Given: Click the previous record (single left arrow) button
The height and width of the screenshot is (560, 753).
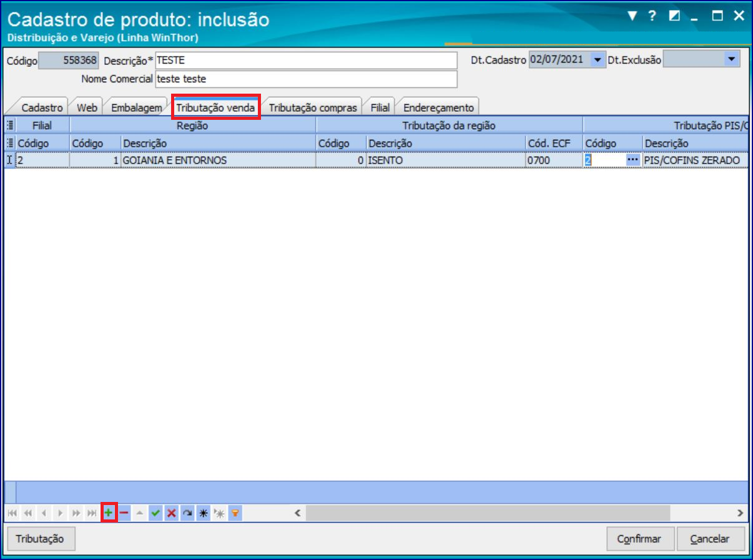Looking at the screenshot, I should pos(44,513).
